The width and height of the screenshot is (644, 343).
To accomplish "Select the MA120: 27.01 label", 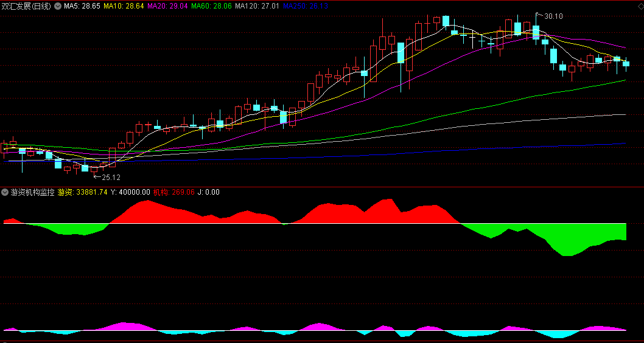I will 257,6.
